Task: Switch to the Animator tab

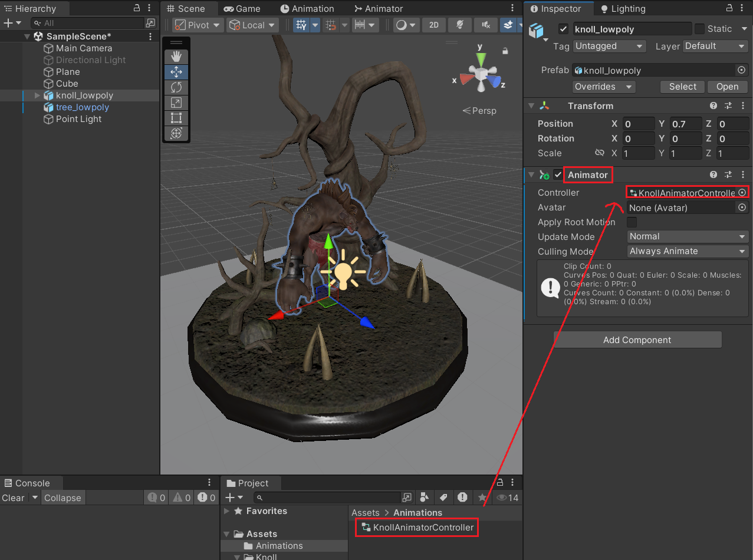Action: point(379,9)
